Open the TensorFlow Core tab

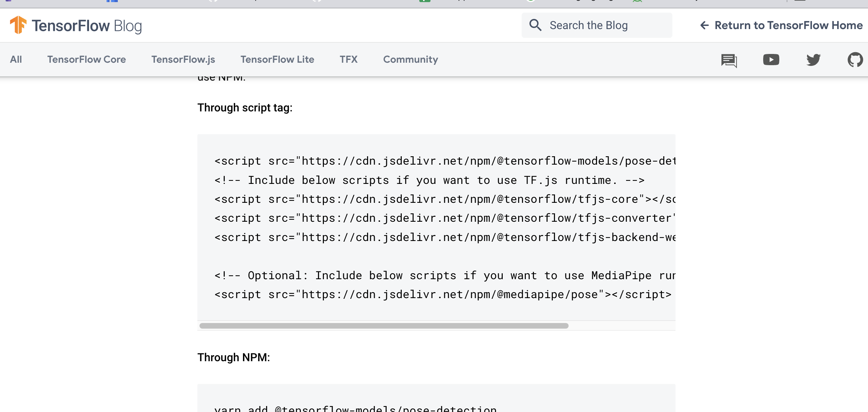(x=86, y=60)
